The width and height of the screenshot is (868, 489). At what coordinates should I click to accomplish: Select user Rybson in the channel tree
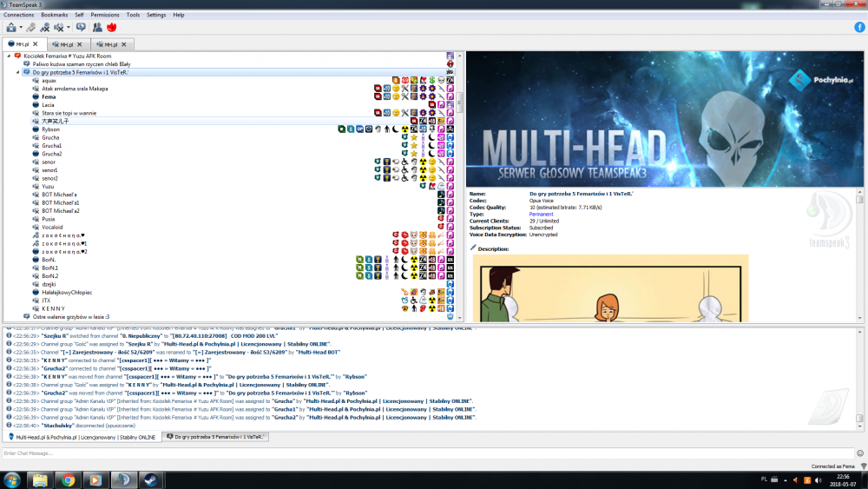(50, 129)
